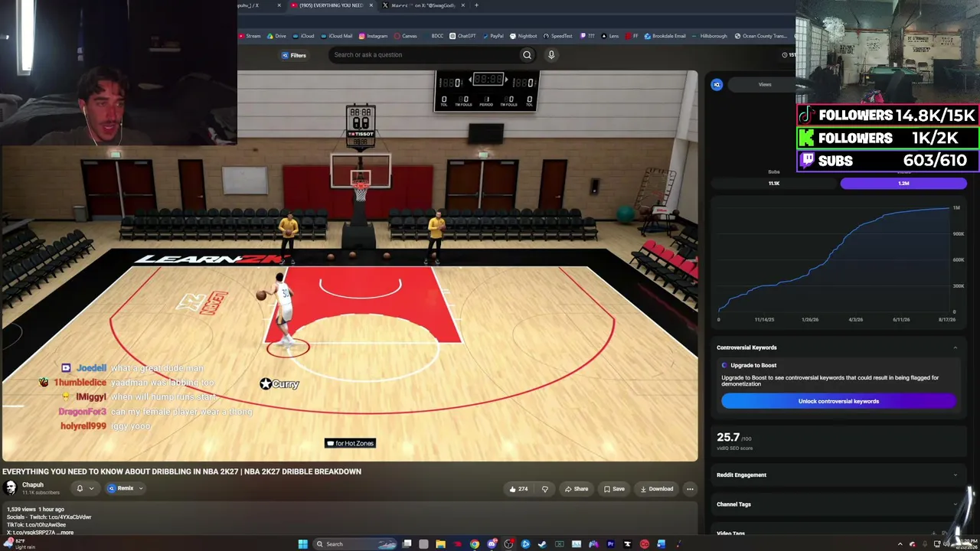Viewport: 980px width, 551px height.
Task: Click the Share button under the video
Action: click(x=577, y=489)
